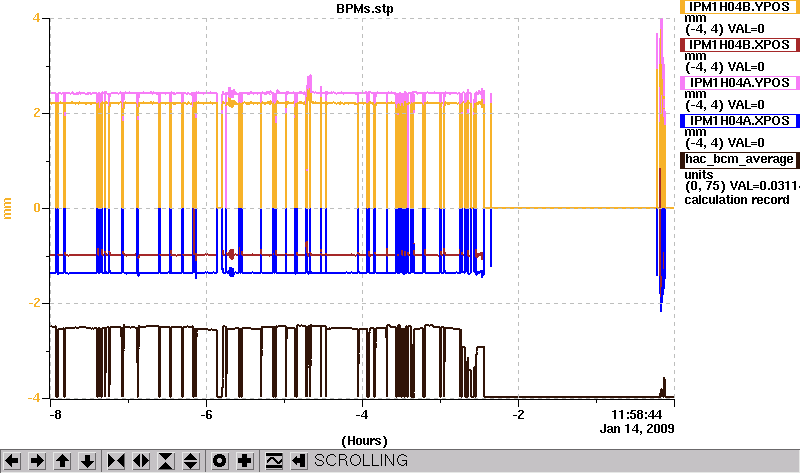
Task: Select the hac_bcm_average legend entry
Action: pyautogui.click(x=740, y=159)
